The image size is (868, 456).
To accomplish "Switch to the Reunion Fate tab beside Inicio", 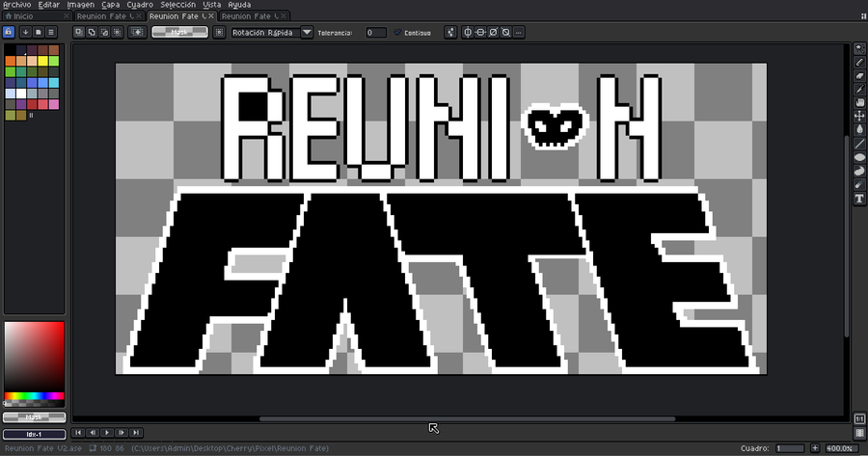I will [x=109, y=16].
